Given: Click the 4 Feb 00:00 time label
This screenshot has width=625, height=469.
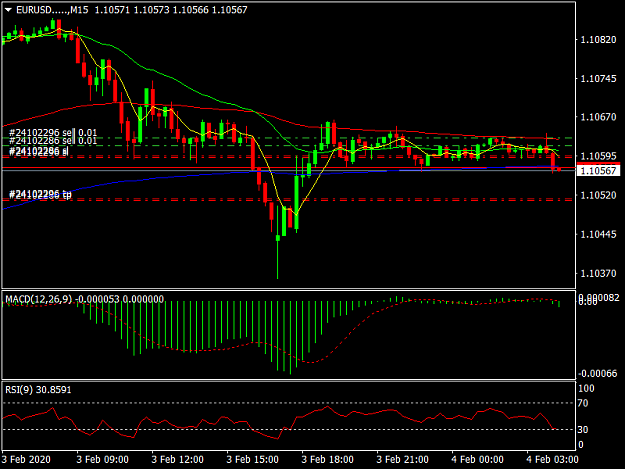Looking at the screenshot, I should pos(478,459).
